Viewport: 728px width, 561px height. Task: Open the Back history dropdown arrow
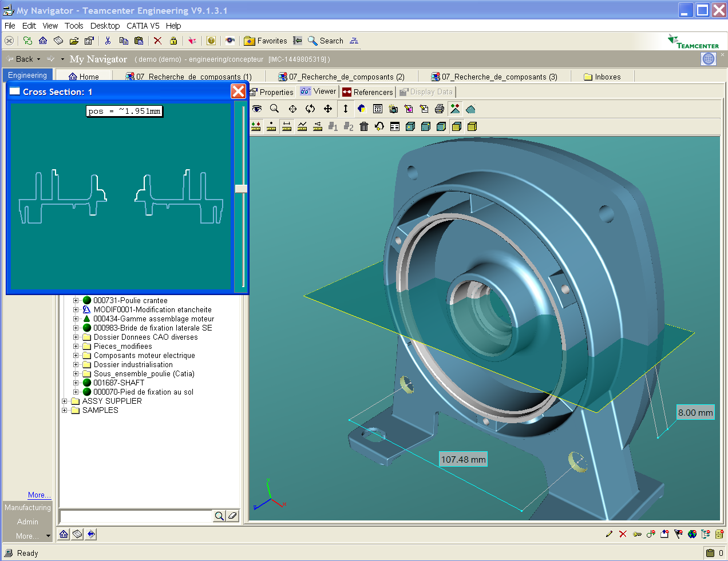pyautogui.click(x=38, y=59)
